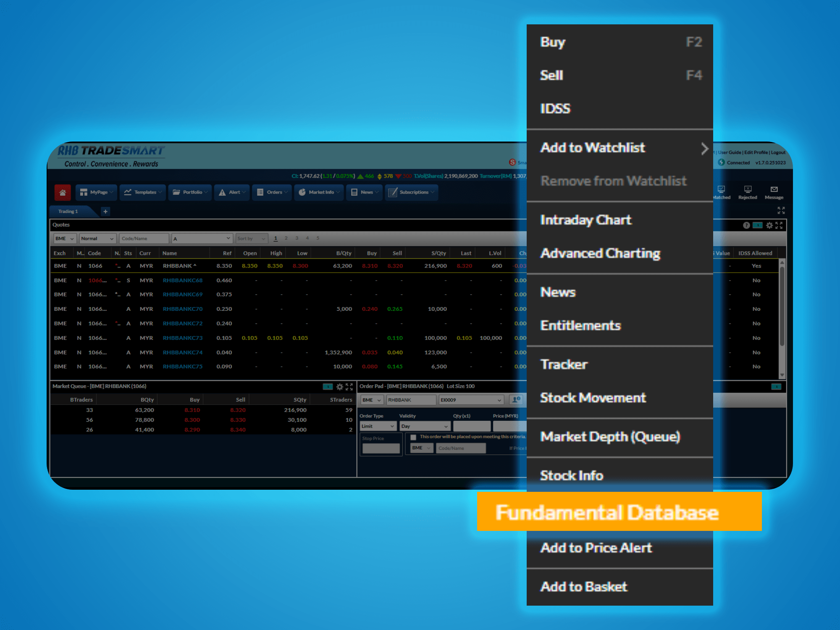Expand the Add to Watchlist submenu
Viewport: 840px width, 630px height.
coord(620,148)
